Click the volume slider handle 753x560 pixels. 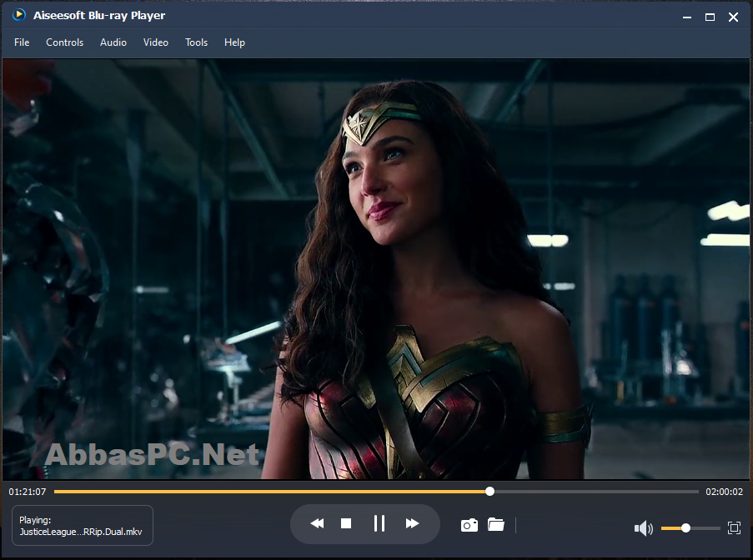pos(685,527)
